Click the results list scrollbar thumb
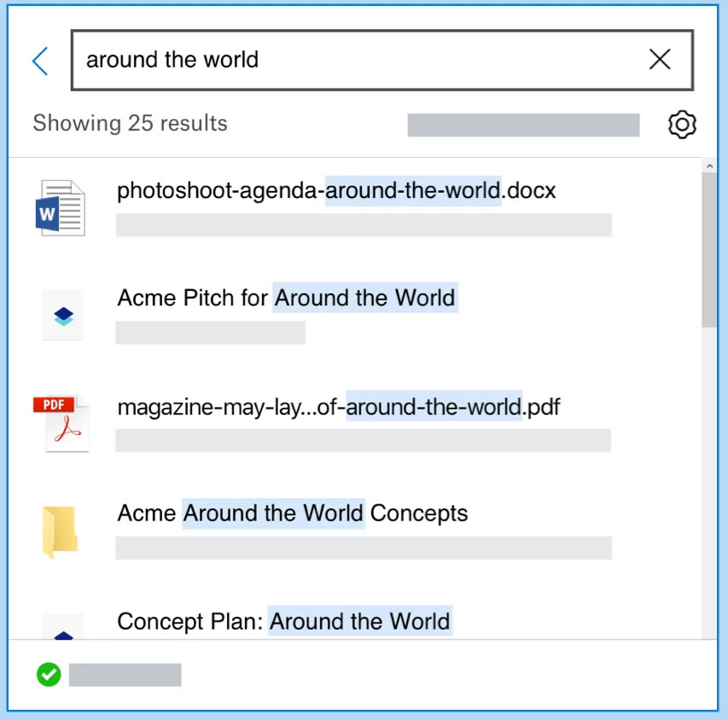Image resolution: width=728 pixels, height=720 pixels. tap(709, 250)
